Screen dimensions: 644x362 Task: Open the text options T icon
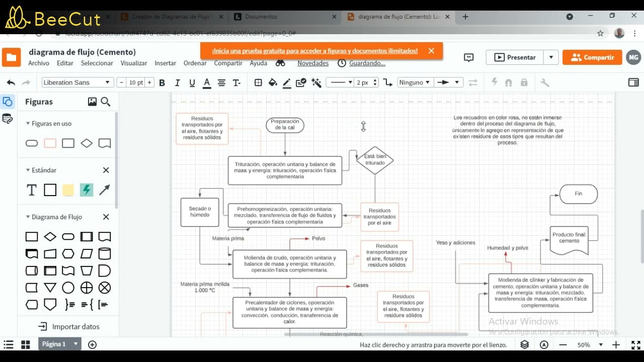(236, 82)
